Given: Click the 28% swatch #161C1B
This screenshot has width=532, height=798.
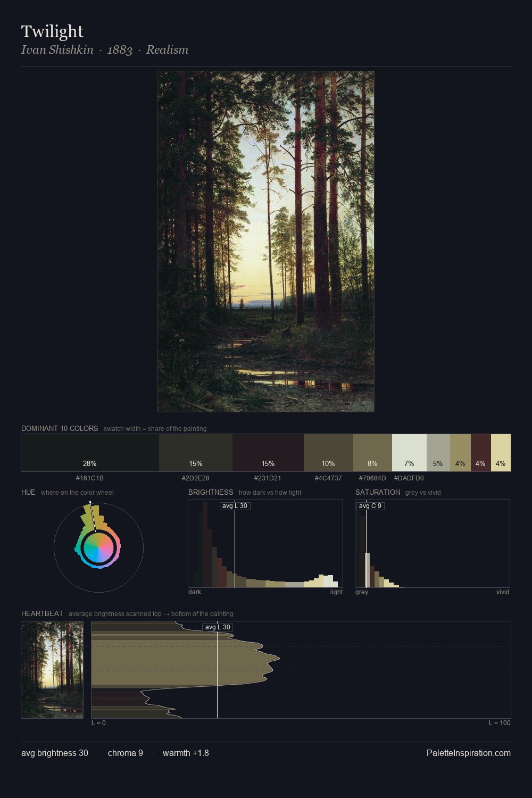Looking at the screenshot, I should (90, 453).
